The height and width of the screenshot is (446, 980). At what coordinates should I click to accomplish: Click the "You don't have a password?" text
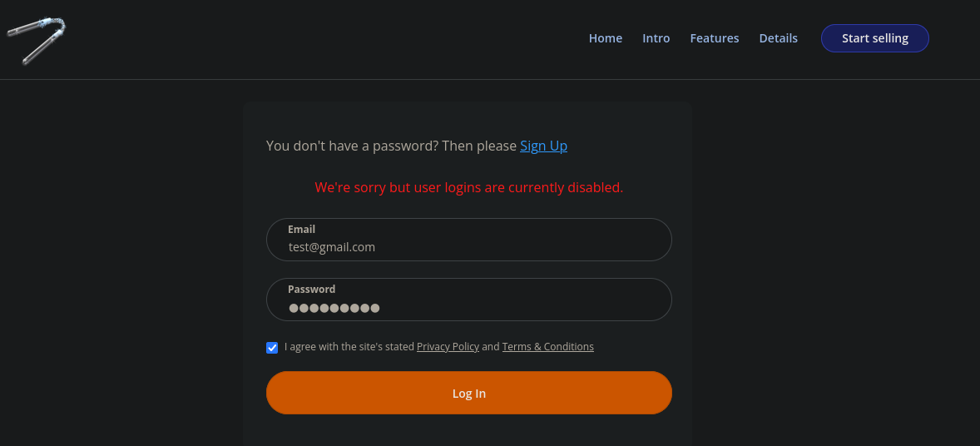coord(353,146)
